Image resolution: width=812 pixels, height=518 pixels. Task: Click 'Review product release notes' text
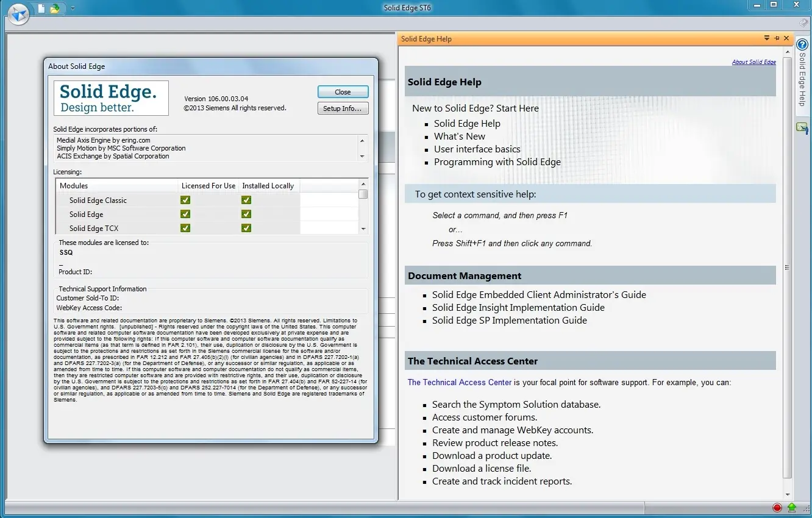[495, 443]
